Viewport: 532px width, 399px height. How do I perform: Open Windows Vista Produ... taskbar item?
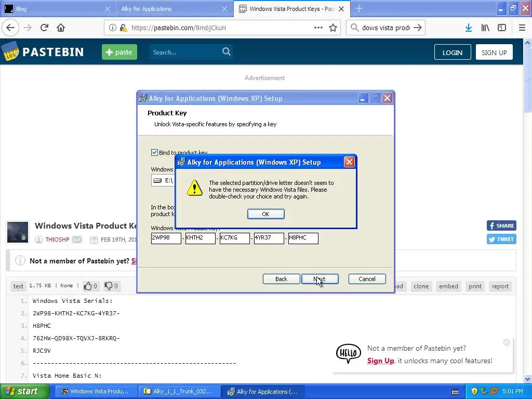point(96,392)
